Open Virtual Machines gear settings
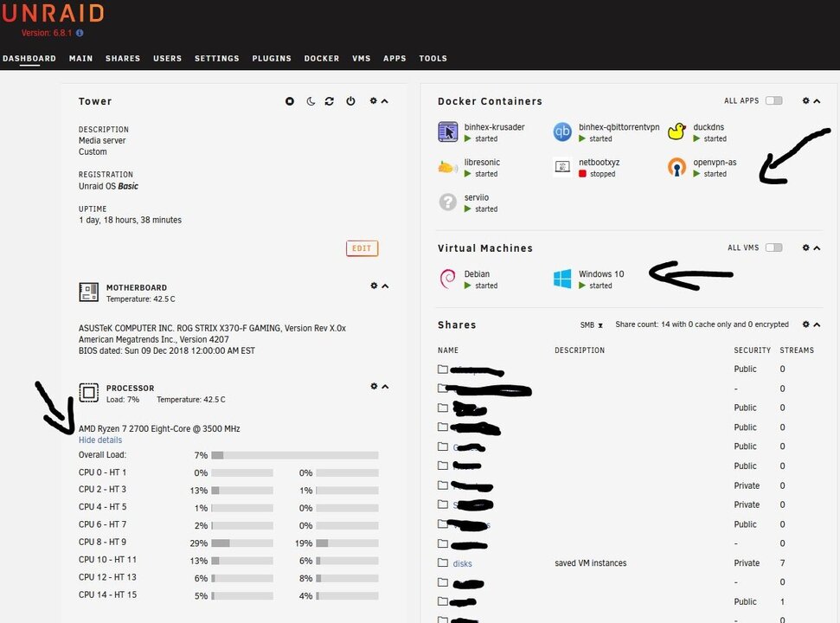Screen dimensions: 840x623 tap(805, 247)
